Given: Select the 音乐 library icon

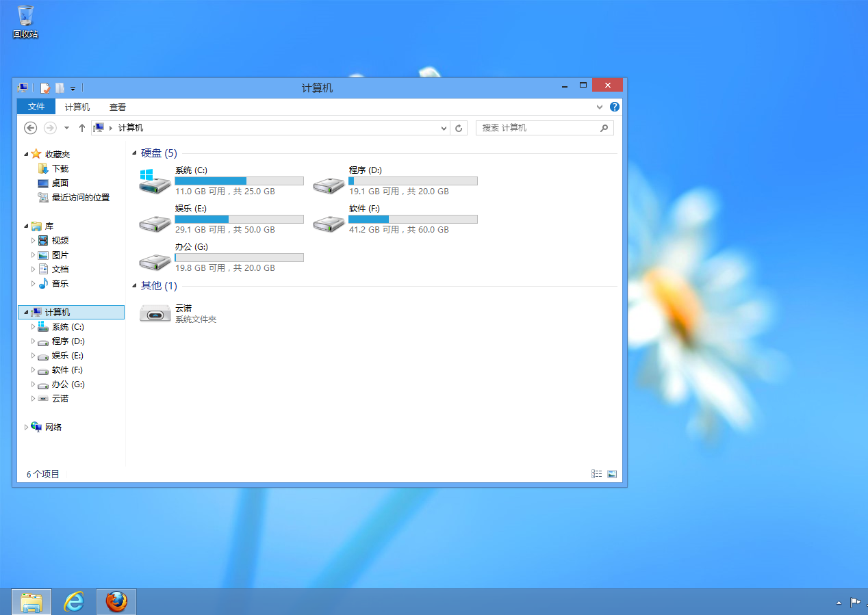Looking at the screenshot, I should pos(43,284).
